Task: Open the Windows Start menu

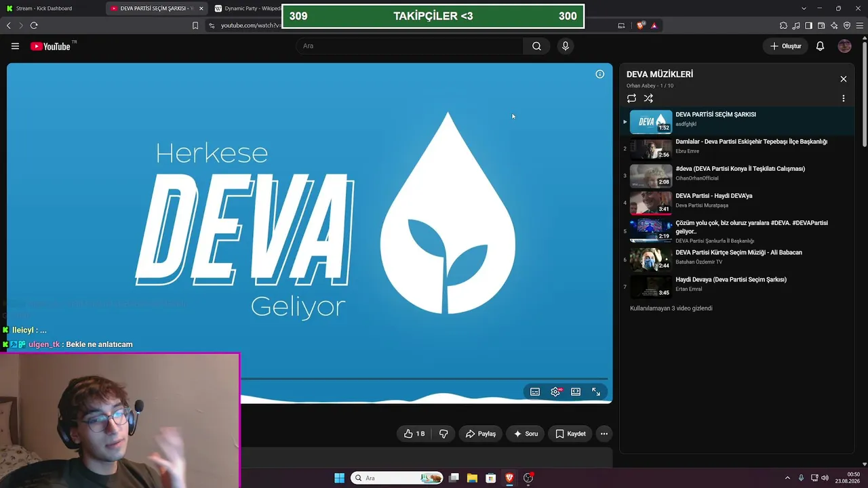Action: 339,478
